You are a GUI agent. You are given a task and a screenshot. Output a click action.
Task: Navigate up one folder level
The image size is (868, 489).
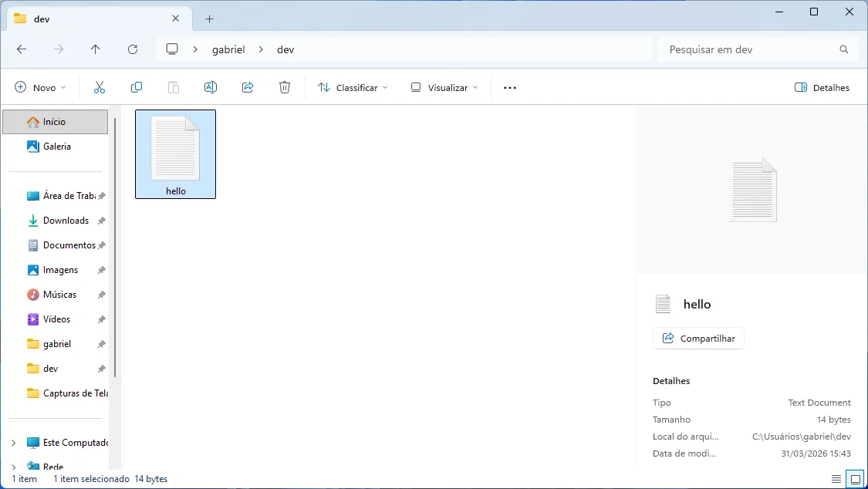tap(96, 49)
